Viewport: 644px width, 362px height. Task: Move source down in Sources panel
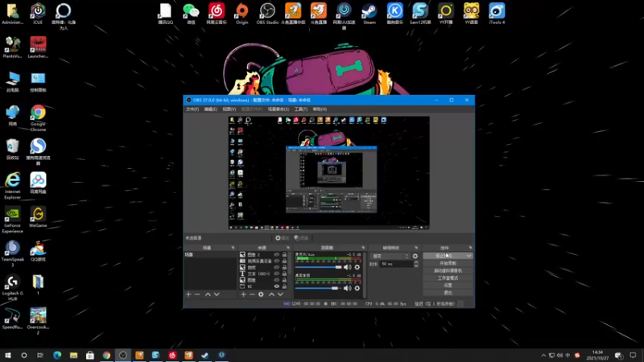coord(280,294)
